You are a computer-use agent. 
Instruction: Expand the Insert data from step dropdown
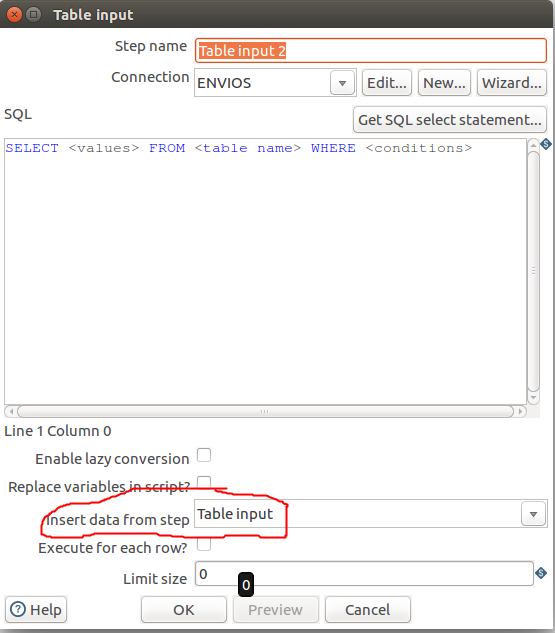pos(533,514)
